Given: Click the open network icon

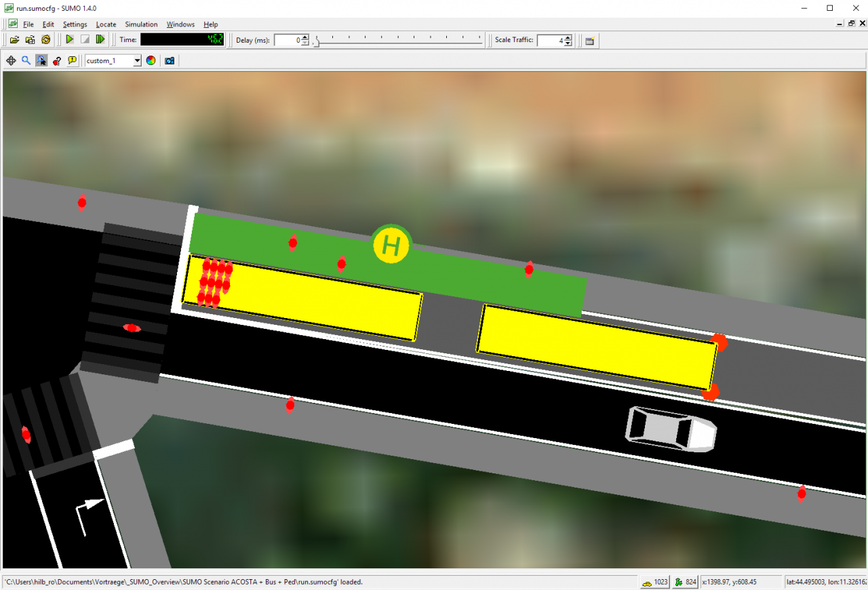Looking at the screenshot, I should [30, 40].
